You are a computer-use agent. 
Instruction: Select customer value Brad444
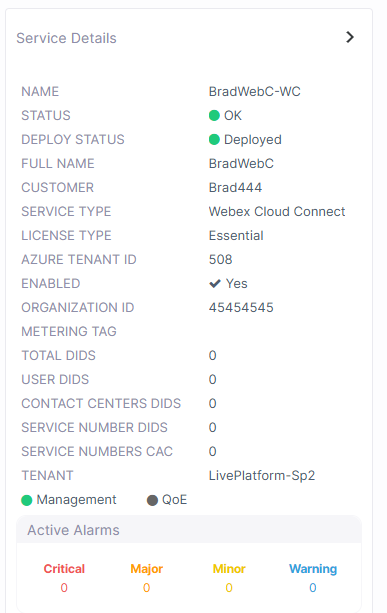pos(235,188)
